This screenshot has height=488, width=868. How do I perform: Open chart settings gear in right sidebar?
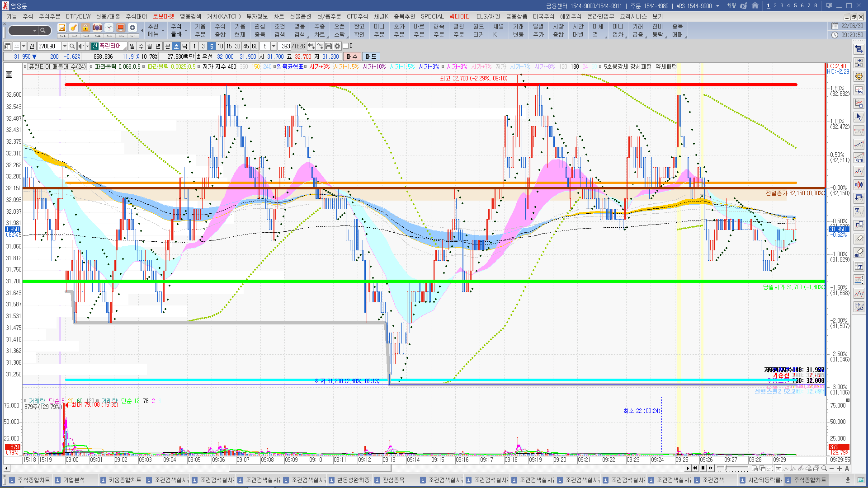pyautogui.click(x=859, y=76)
